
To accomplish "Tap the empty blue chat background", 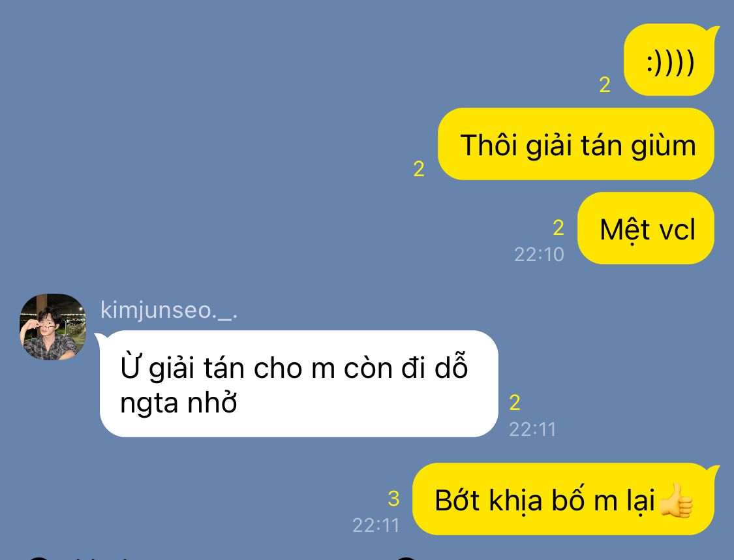I will coord(234,140).
